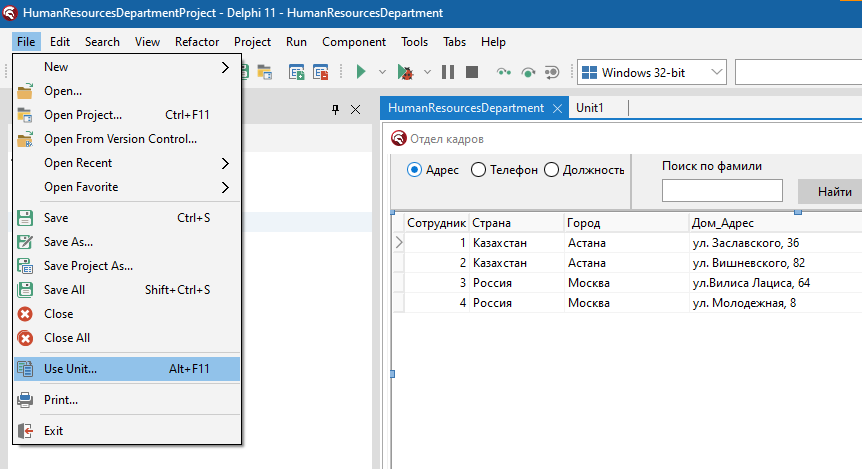Click the printer icon beside Print...
The height and width of the screenshot is (469, 862).
(x=25, y=400)
